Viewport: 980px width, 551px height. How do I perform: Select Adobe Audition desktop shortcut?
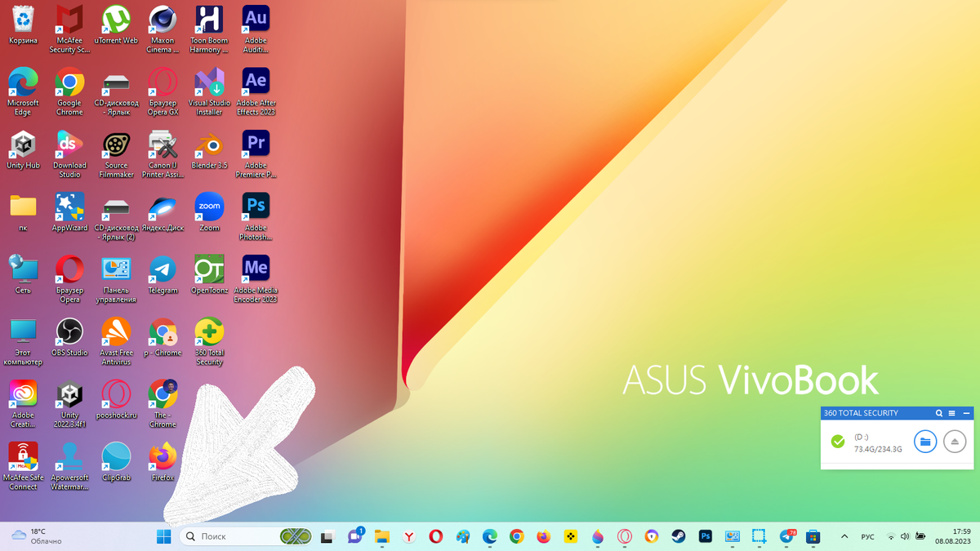(x=256, y=29)
